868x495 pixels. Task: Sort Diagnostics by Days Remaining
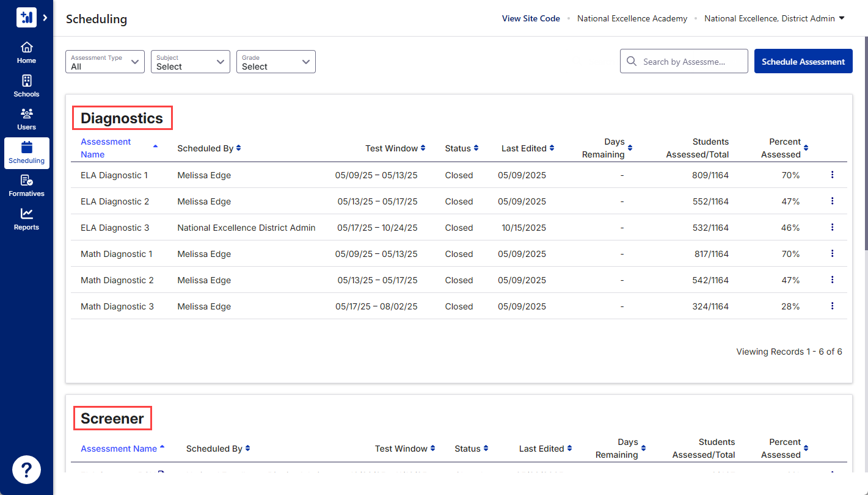607,148
